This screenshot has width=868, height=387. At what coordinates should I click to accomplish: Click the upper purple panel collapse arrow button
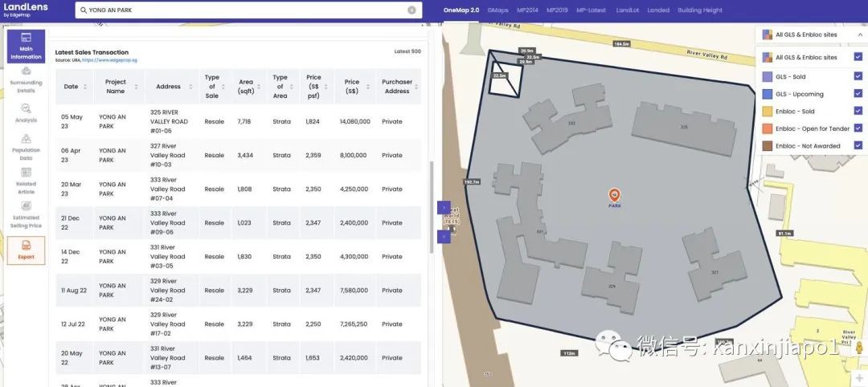tap(444, 207)
